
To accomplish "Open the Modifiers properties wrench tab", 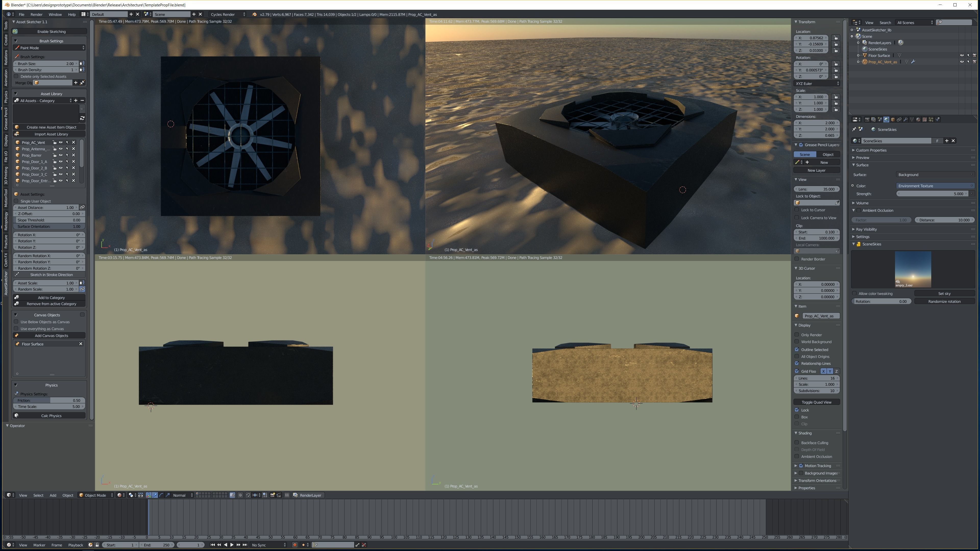I will click(906, 119).
